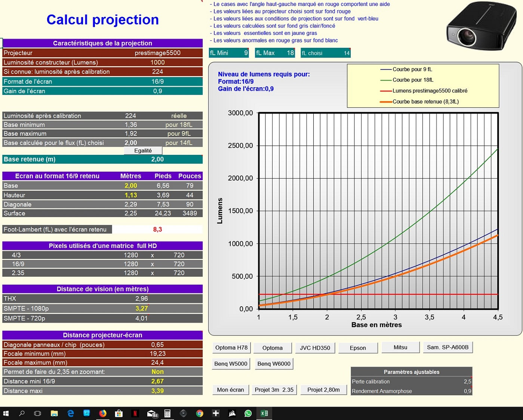
Task: Select Base retenue (m) value 2,00
Action: click(x=157, y=159)
